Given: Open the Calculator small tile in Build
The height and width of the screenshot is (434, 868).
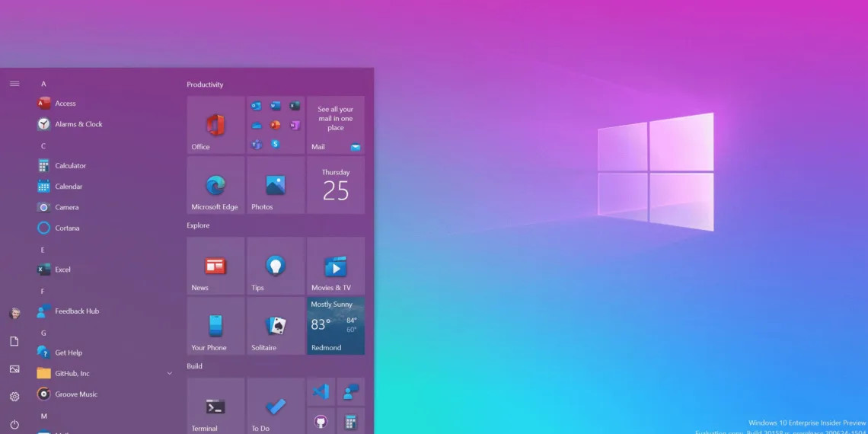Looking at the screenshot, I should point(351,421).
